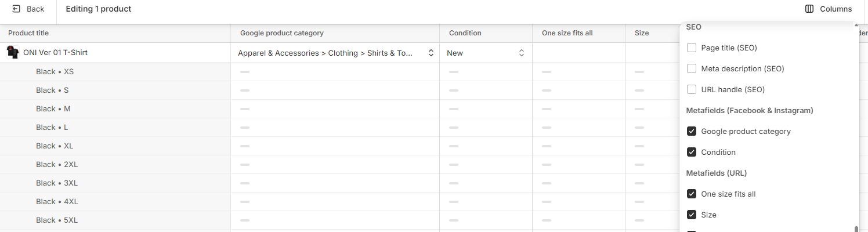This screenshot has width=868, height=232.
Task: Uncheck the Size column checkbox
Action: (692, 215)
